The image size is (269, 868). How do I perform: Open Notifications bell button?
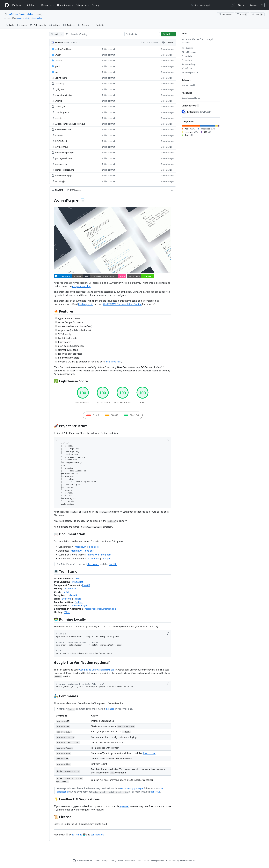[x=225, y=14]
